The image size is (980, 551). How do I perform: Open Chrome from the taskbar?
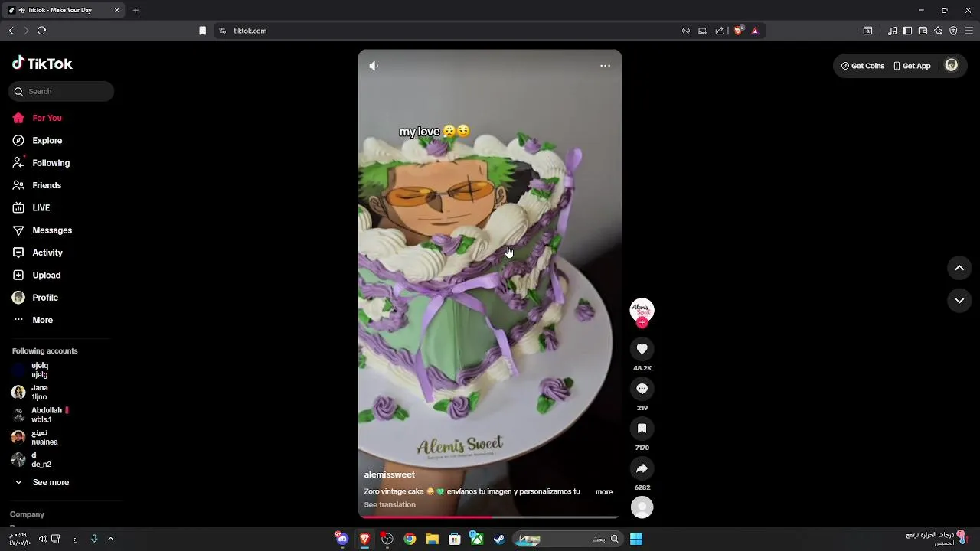410,539
